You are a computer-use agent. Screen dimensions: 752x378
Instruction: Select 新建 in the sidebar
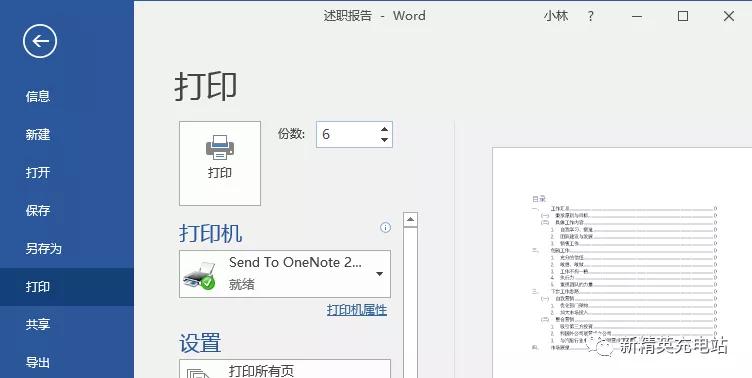(x=38, y=134)
